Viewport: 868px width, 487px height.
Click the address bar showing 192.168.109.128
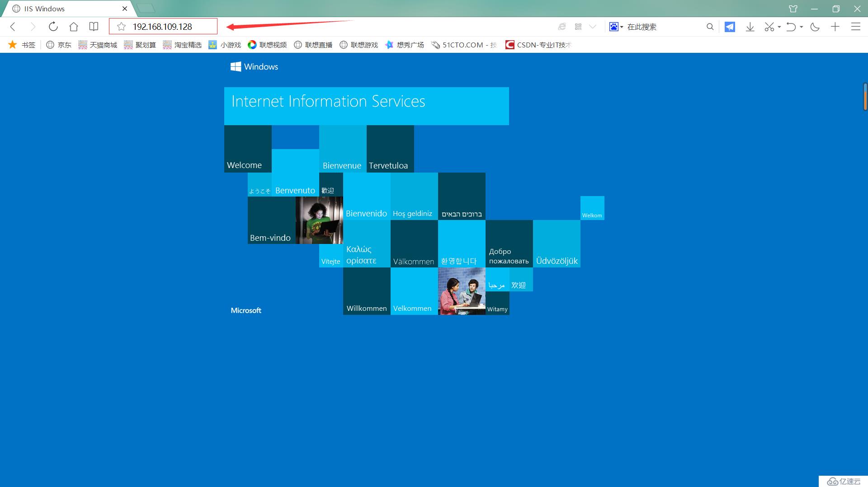163,27
